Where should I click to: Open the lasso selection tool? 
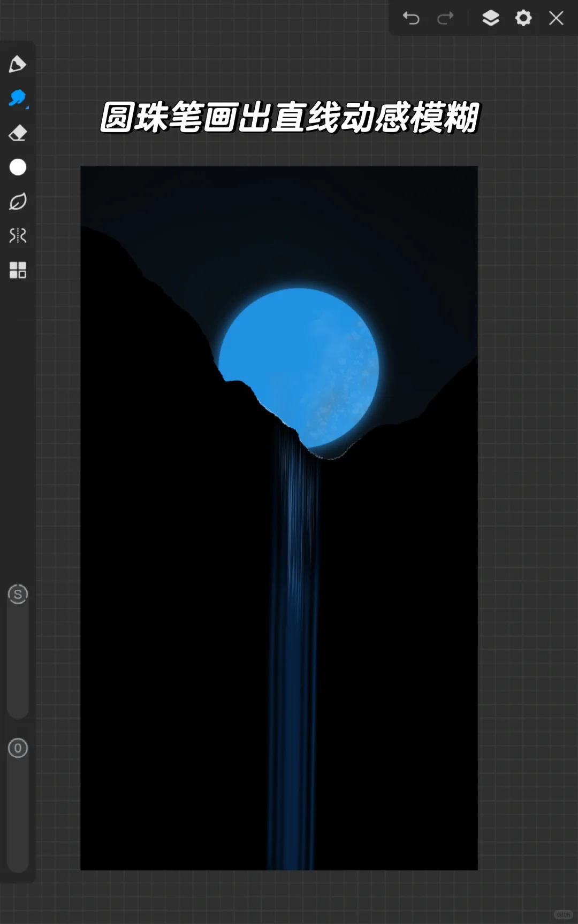click(x=18, y=202)
